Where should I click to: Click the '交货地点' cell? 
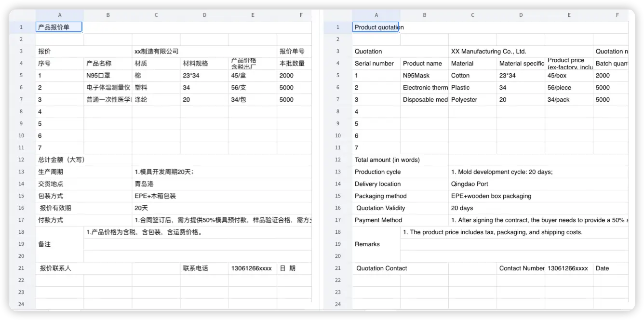click(84, 184)
